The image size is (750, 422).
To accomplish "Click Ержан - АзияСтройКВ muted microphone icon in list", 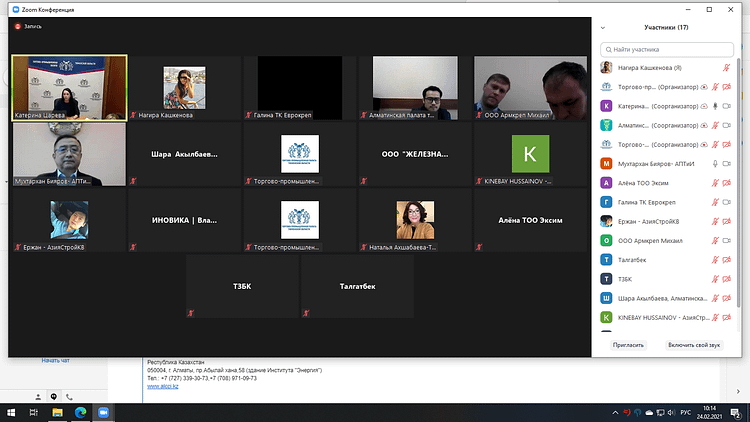I will (x=715, y=222).
